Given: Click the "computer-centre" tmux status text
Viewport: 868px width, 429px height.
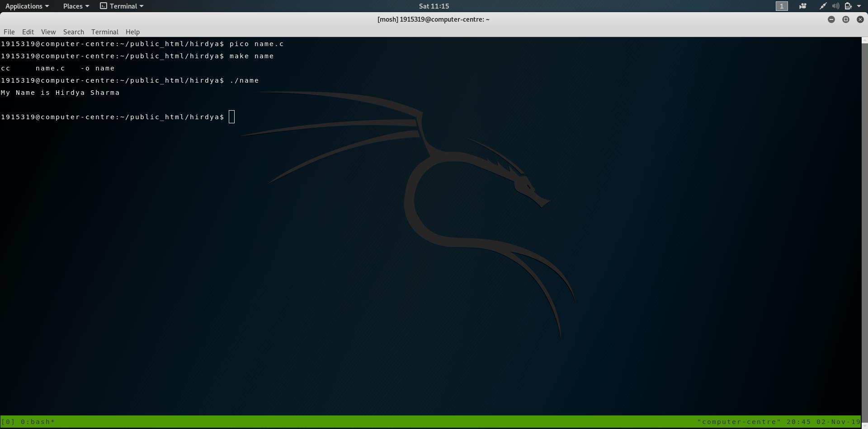Looking at the screenshot, I should [x=739, y=422].
